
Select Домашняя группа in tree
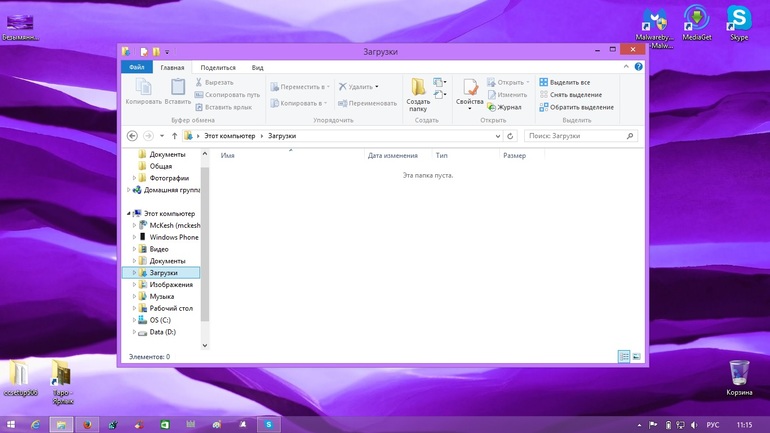coord(172,190)
